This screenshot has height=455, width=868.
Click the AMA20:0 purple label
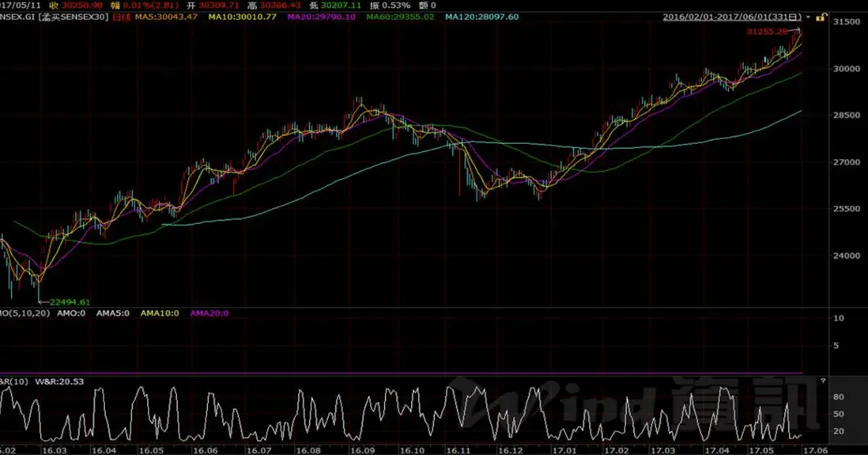(209, 313)
